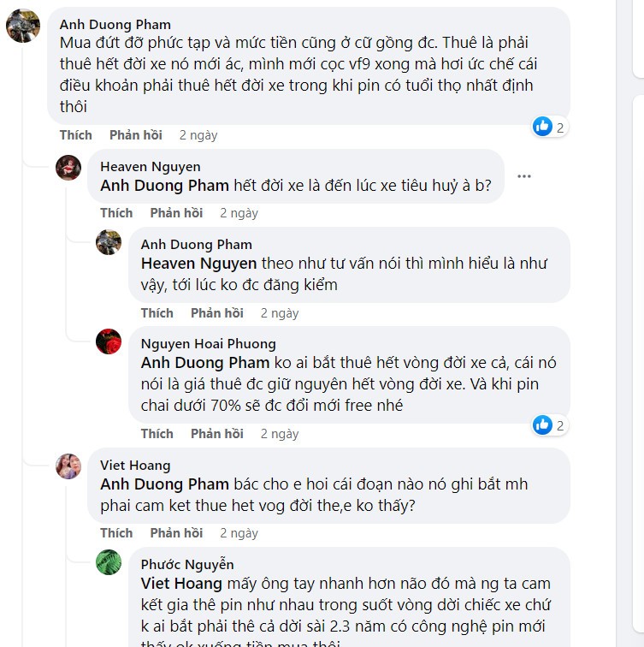The width and height of the screenshot is (644, 647).
Task: Open the Phước Nguyễn author name link
Action: [x=187, y=564]
